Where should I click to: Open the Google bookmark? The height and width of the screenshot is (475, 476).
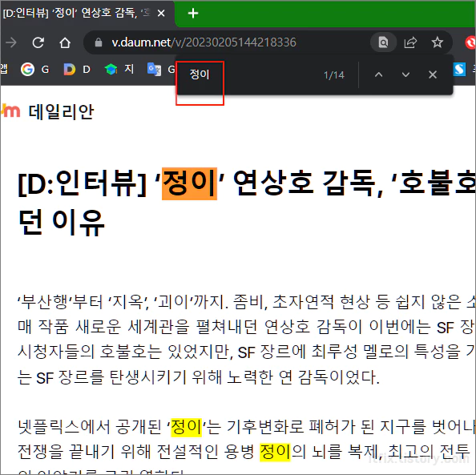click(34, 70)
